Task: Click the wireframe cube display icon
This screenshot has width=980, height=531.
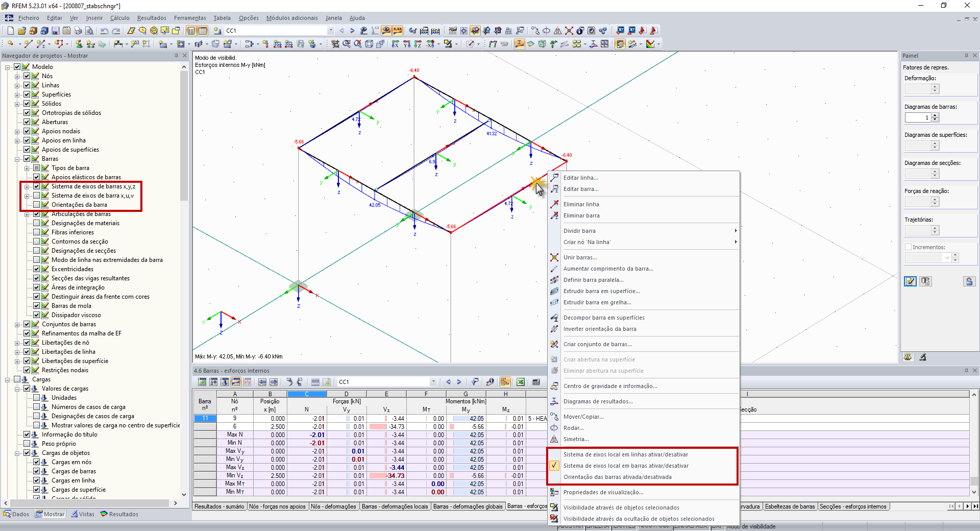Action: point(369,44)
